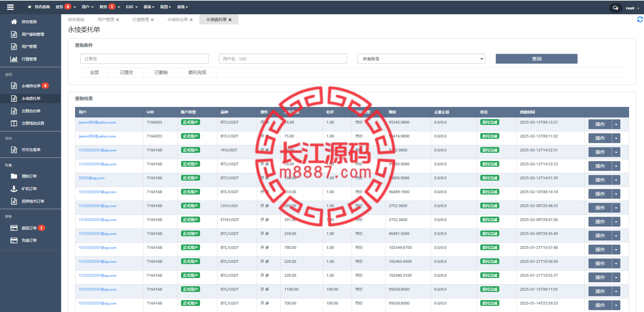644x312 pixels.
Task: Close the 永续持仓单 tab with its x
Action: 191,20
